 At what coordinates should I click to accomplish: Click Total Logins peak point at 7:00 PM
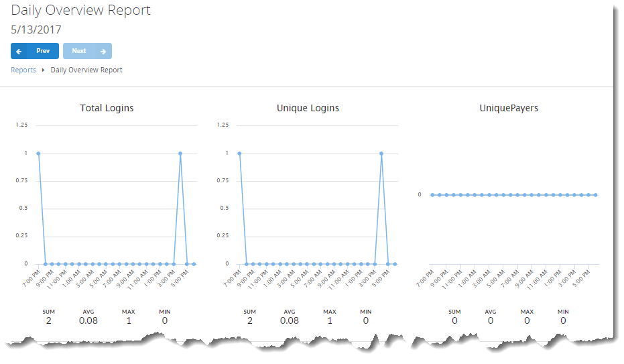point(39,154)
